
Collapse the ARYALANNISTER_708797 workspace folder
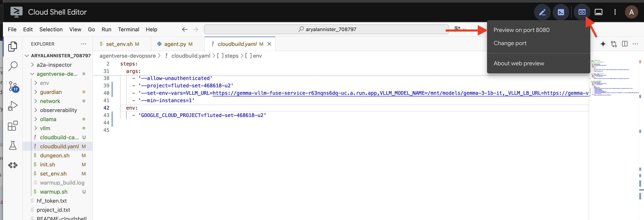pyautogui.click(x=27, y=55)
